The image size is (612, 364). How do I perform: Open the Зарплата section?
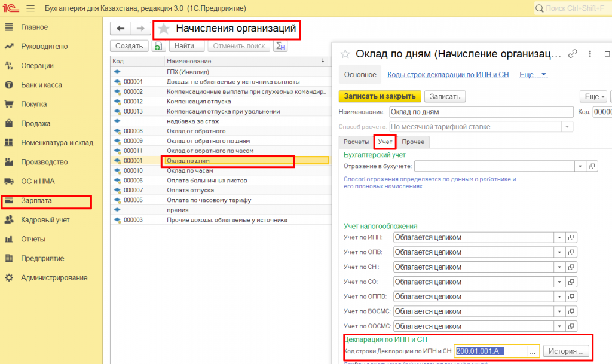click(x=36, y=201)
